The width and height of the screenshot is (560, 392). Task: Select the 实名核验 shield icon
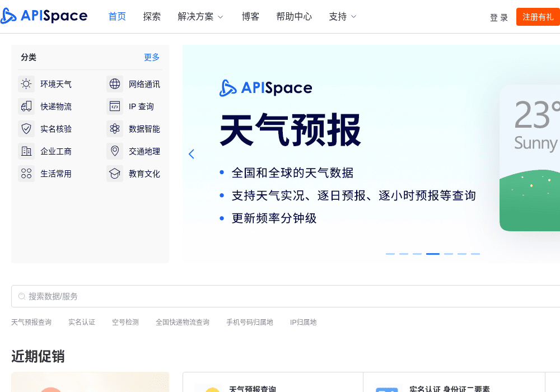pyautogui.click(x=26, y=129)
